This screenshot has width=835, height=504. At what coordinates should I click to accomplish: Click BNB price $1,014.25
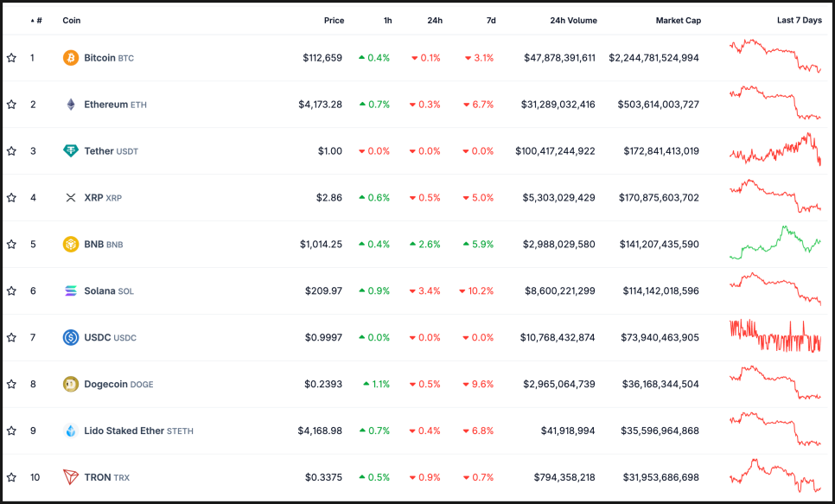pos(321,244)
